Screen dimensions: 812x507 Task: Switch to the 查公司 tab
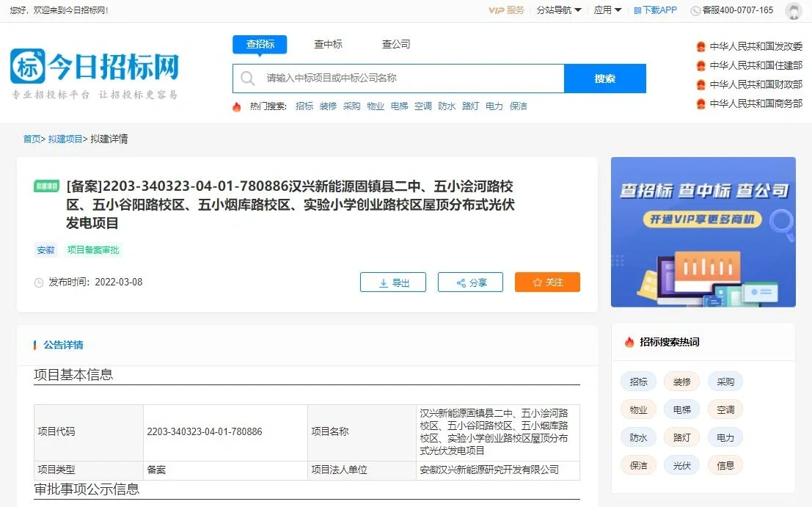coord(396,44)
